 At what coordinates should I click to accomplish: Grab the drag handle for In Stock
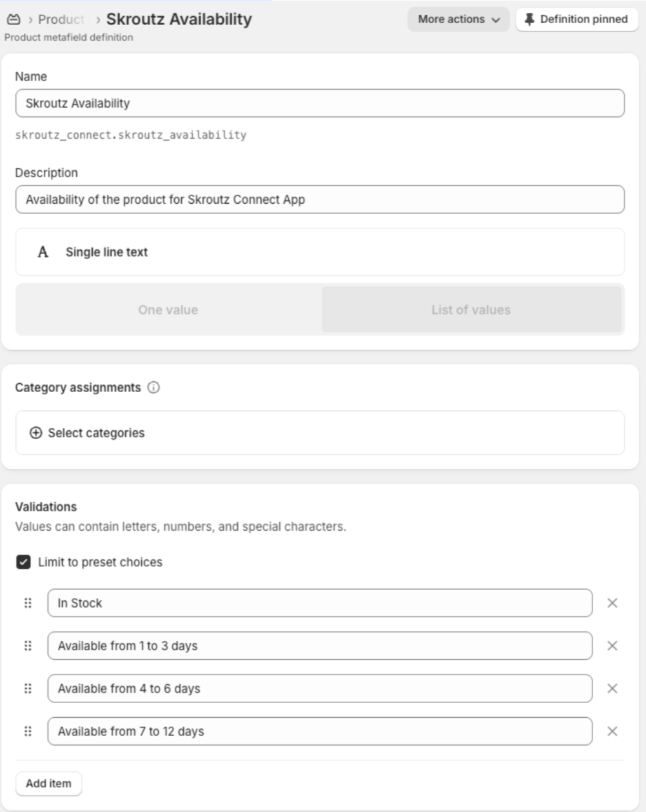click(28, 603)
